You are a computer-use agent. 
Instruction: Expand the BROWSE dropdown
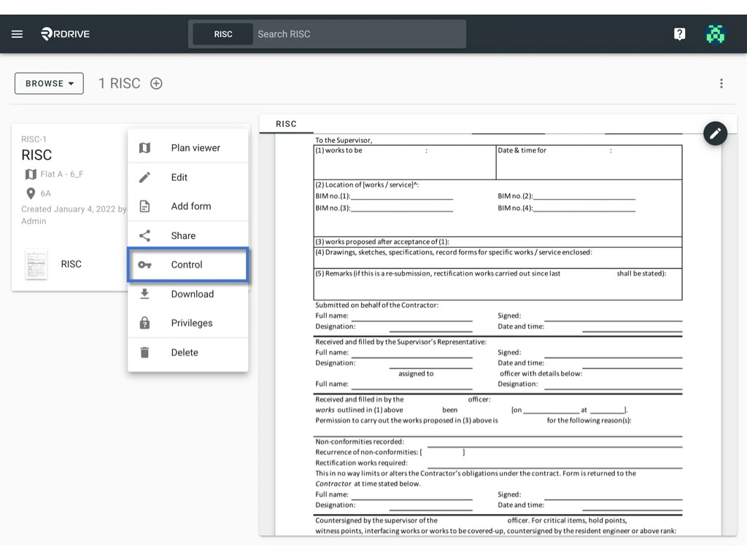point(49,83)
